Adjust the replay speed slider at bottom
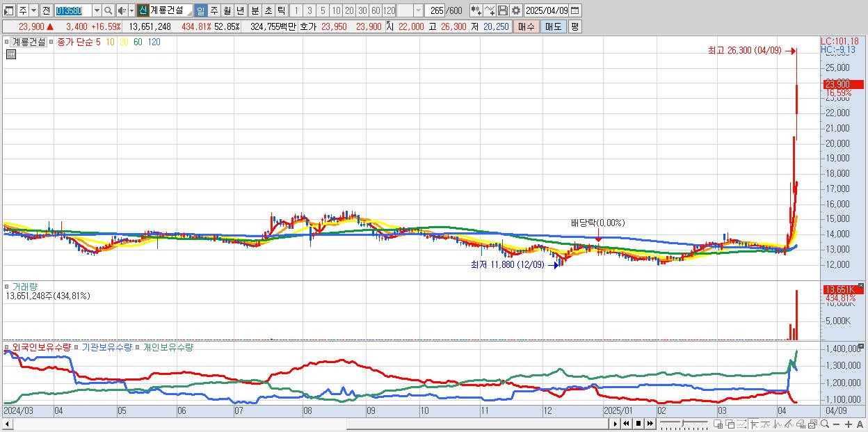The height and width of the screenshot is (432, 868). click(682, 424)
